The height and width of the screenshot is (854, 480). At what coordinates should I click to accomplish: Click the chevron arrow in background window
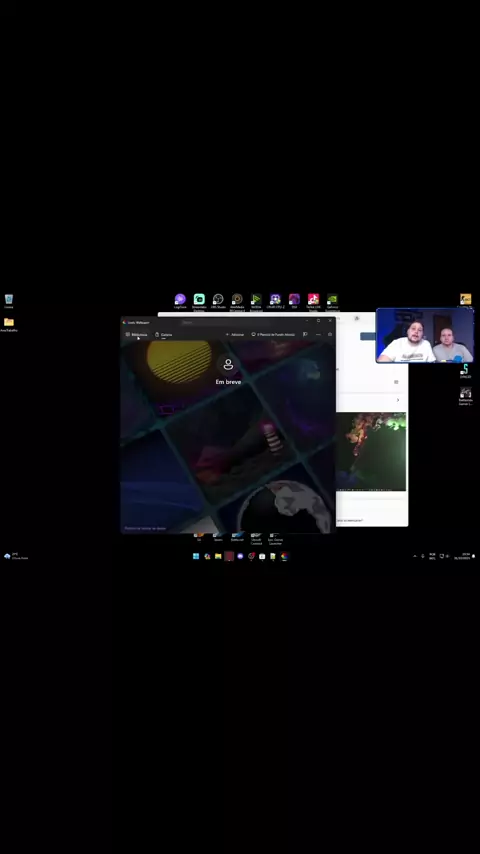point(398,400)
